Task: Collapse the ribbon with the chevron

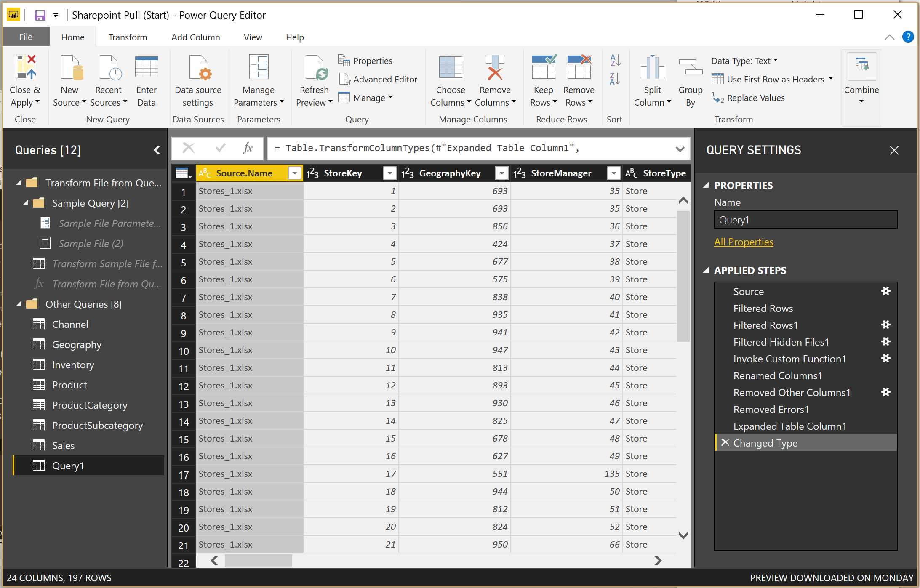Action: (x=889, y=37)
